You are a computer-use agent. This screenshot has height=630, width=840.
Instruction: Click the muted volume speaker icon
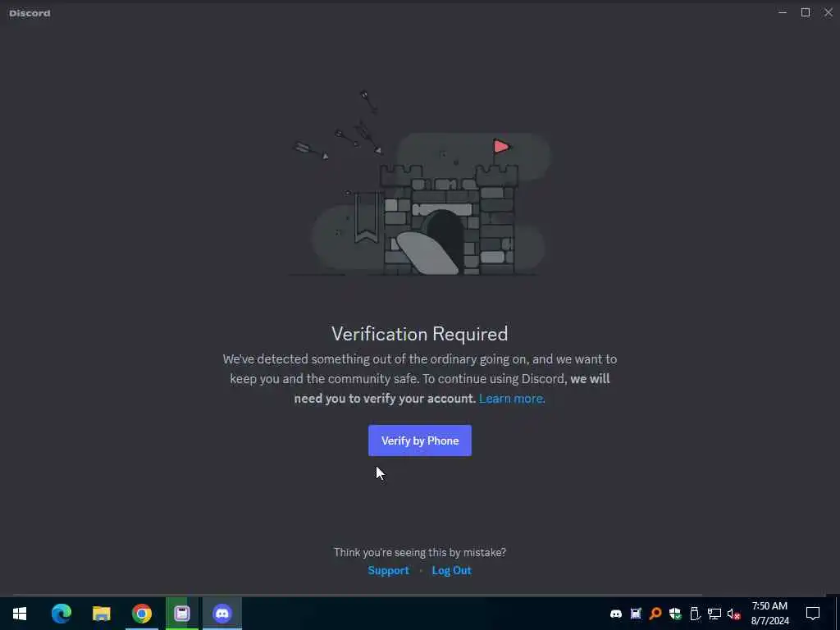coord(734,614)
